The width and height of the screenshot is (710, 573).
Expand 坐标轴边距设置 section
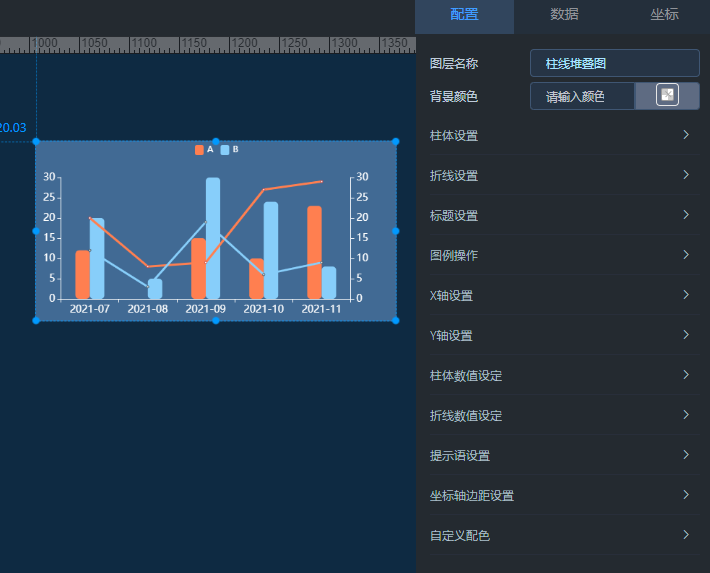[x=560, y=495]
